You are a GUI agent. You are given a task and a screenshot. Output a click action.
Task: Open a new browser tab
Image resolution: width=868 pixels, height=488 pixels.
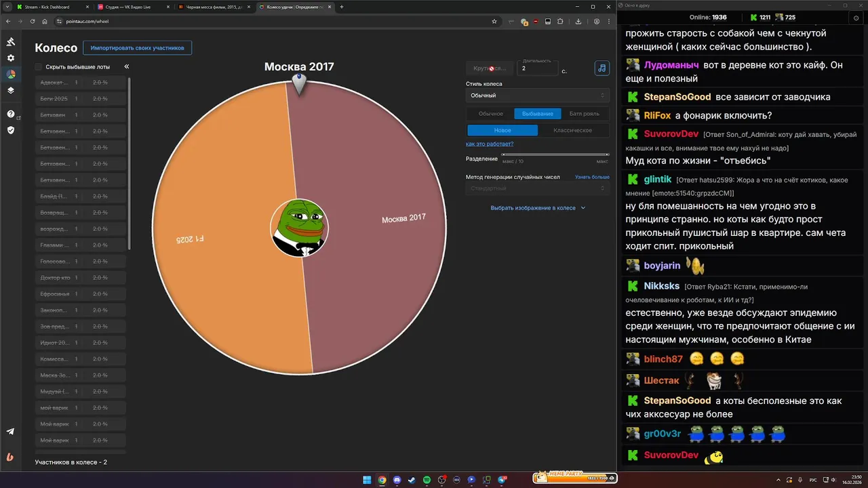click(341, 7)
